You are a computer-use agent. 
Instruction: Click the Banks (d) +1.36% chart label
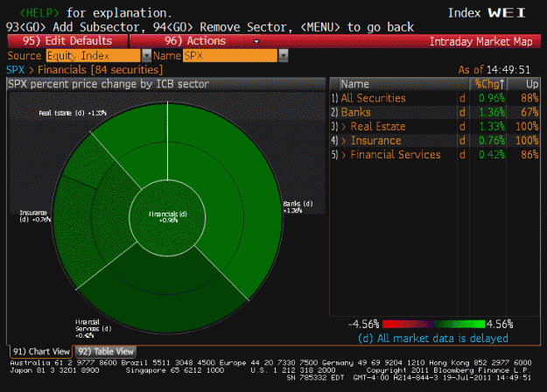click(298, 206)
